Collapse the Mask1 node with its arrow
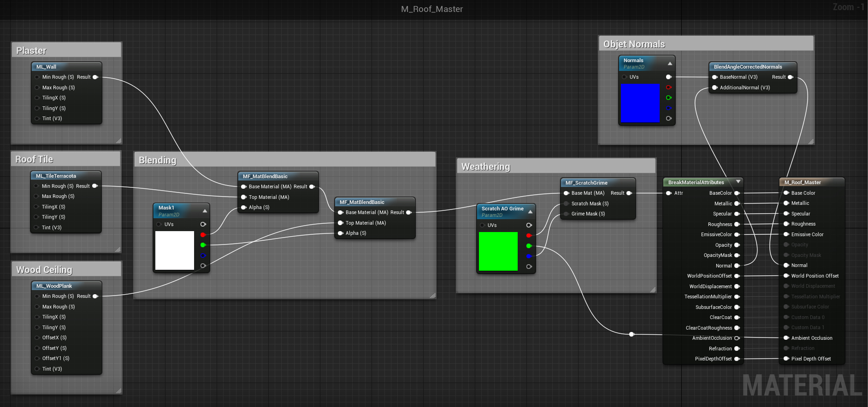The width and height of the screenshot is (868, 407). (205, 211)
